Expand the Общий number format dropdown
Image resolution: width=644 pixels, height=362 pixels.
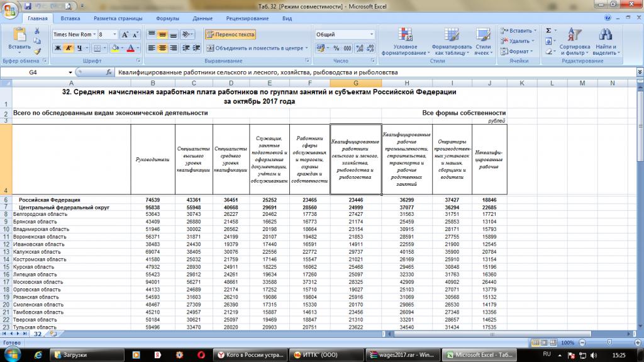(x=372, y=35)
